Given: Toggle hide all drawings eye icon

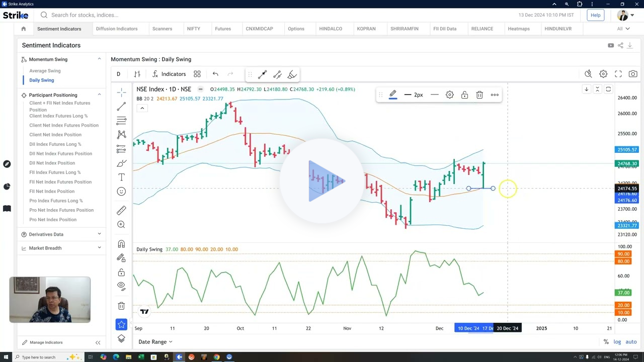Looking at the screenshot, I should pyautogui.click(x=121, y=286).
